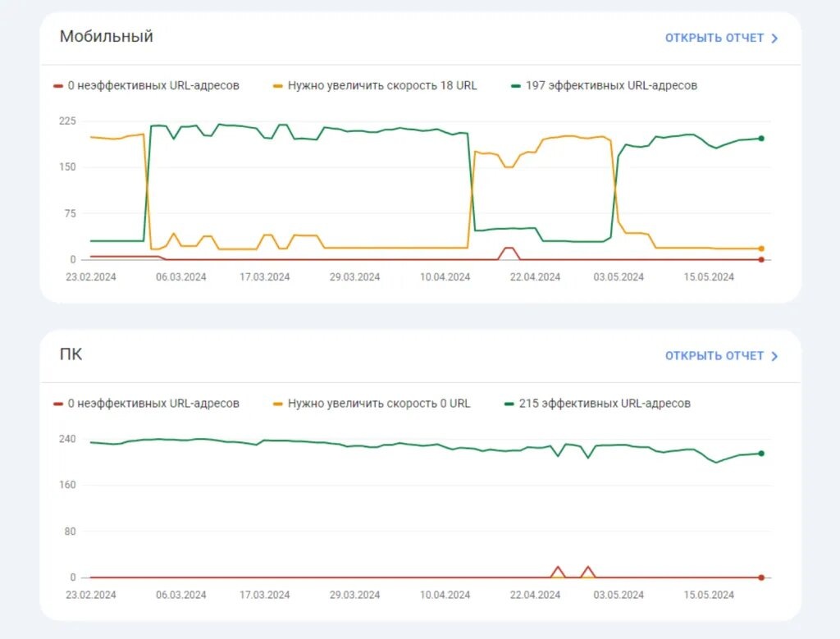Click chevron arrow beside Мобильный ОТКРЫТЬ ОТЧЕТ
Image resolution: width=840 pixels, height=639 pixels.
(774, 39)
